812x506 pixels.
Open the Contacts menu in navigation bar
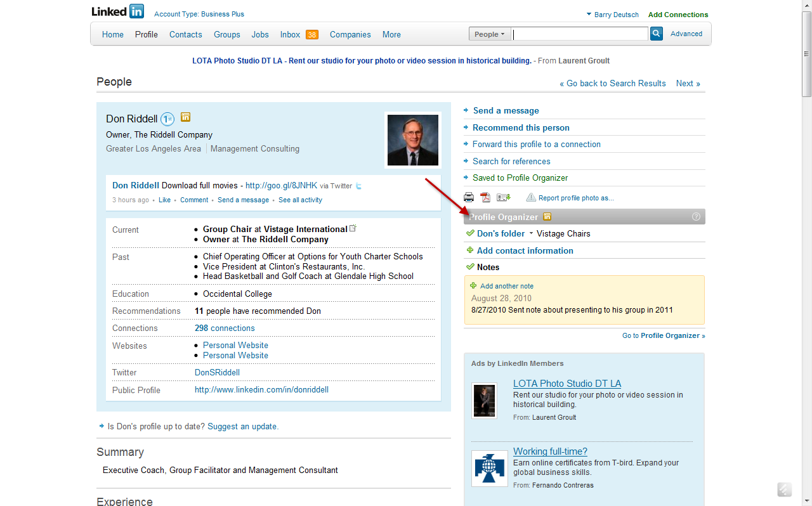tap(185, 34)
